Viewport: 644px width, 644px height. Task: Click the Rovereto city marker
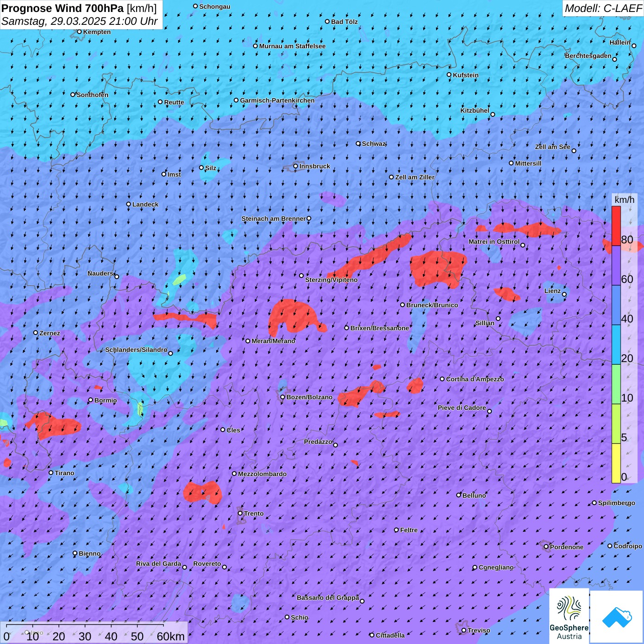point(224,567)
